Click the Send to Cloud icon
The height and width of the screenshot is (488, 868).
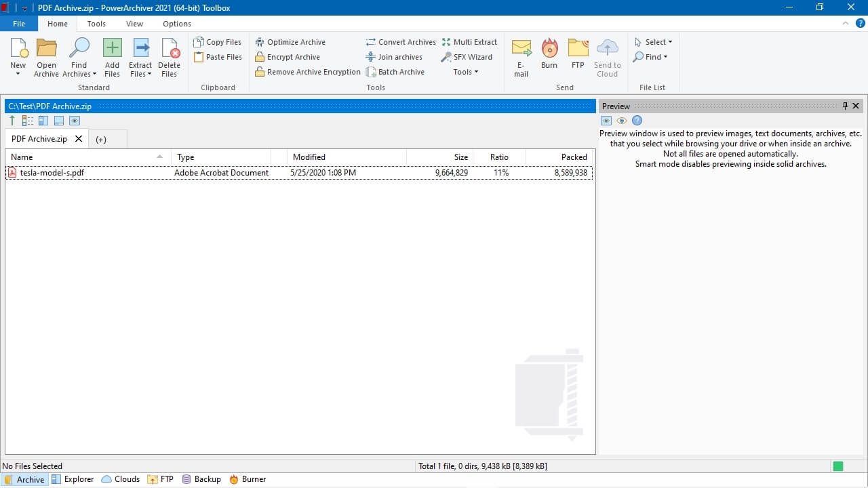point(607,48)
